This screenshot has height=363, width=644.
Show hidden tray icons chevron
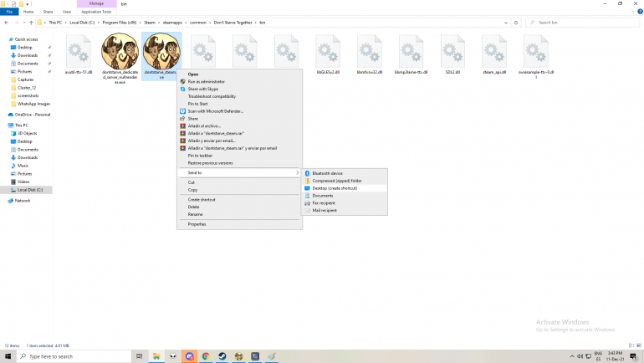(572, 356)
